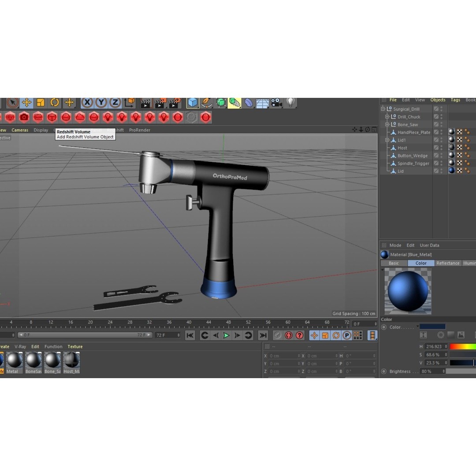The width and height of the screenshot is (476, 476).
Task: Adjust the V value slider
Action: click(x=463, y=363)
